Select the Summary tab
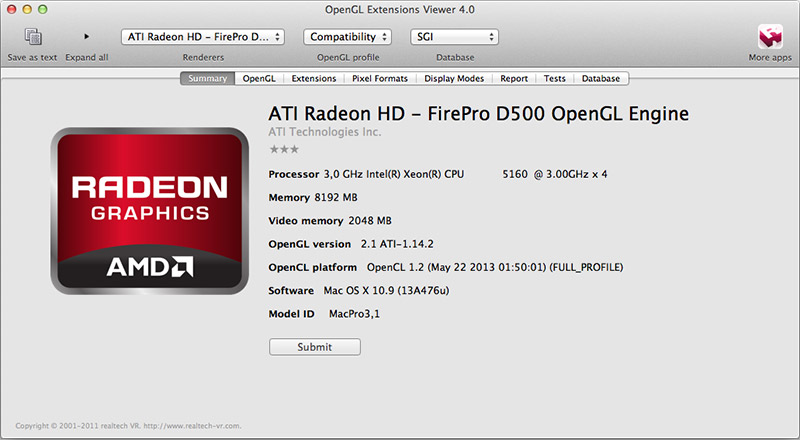This screenshot has height=440, width=800. pyautogui.click(x=207, y=78)
